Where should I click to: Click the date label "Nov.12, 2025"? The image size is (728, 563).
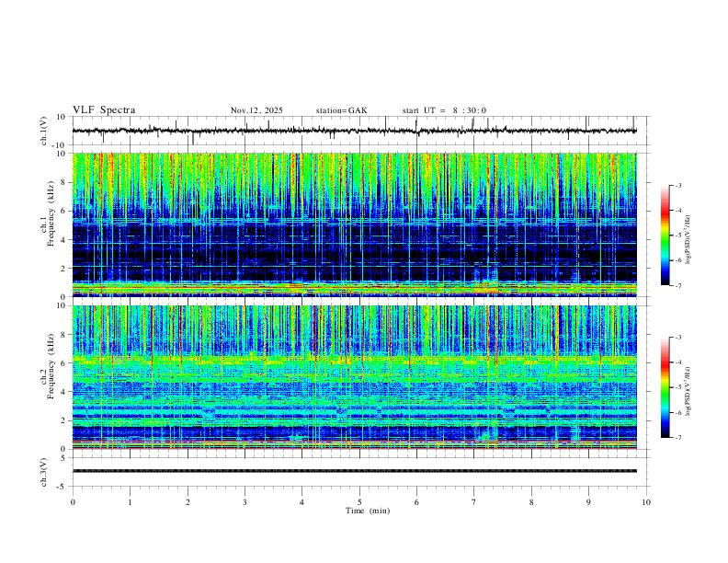(x=256, y=110)
